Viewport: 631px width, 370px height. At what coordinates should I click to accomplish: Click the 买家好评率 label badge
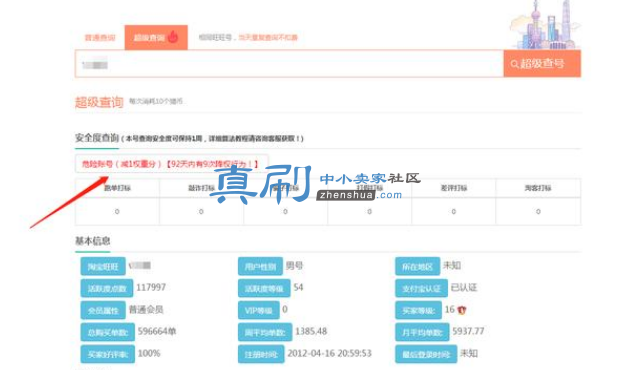107,354
